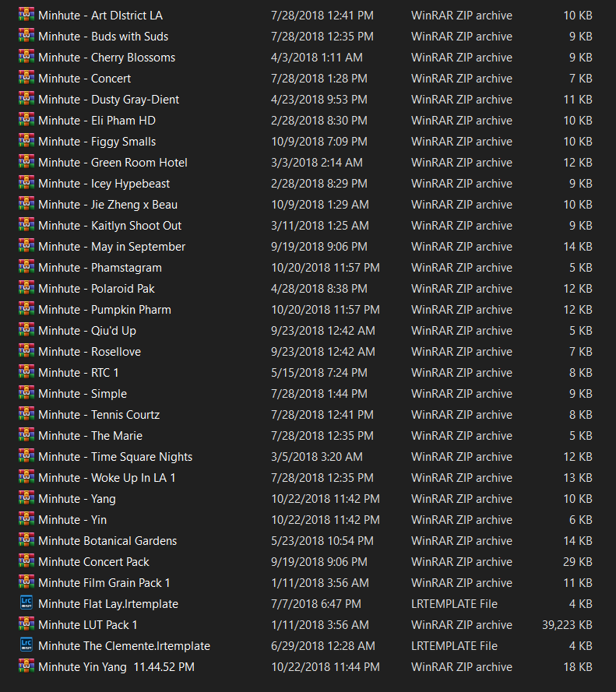Click file name Minhute Yin Yang 11.44.52 PM
The image size is (616, 692).
(117, 667)
